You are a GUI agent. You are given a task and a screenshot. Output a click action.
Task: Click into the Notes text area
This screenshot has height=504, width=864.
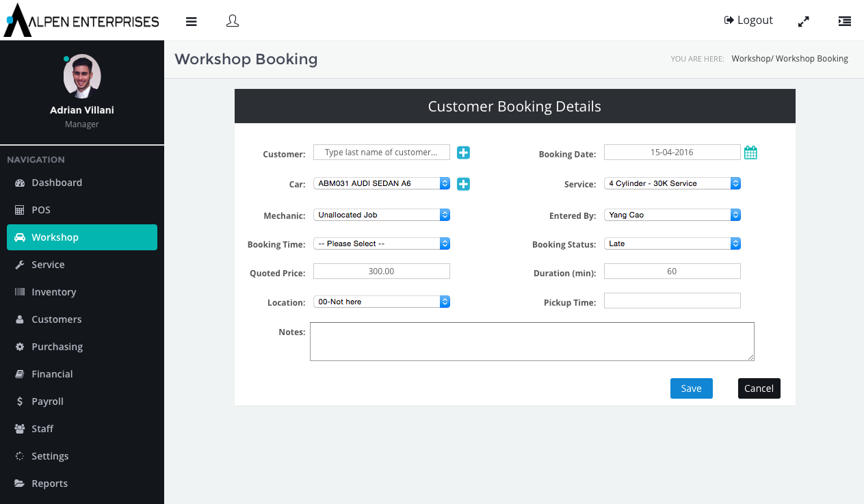tap(532, 341)
